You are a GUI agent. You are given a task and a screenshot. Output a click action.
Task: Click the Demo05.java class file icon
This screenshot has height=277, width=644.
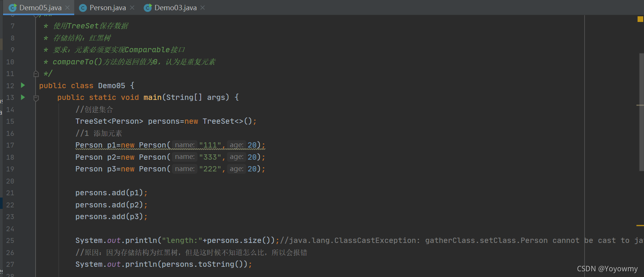[12, 8]
